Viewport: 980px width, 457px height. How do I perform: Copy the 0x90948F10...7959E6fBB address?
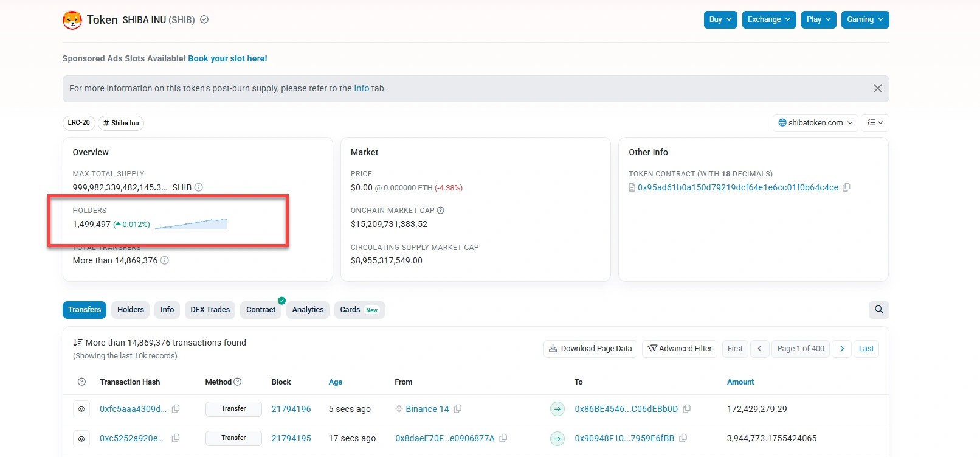tap(683, 438)
